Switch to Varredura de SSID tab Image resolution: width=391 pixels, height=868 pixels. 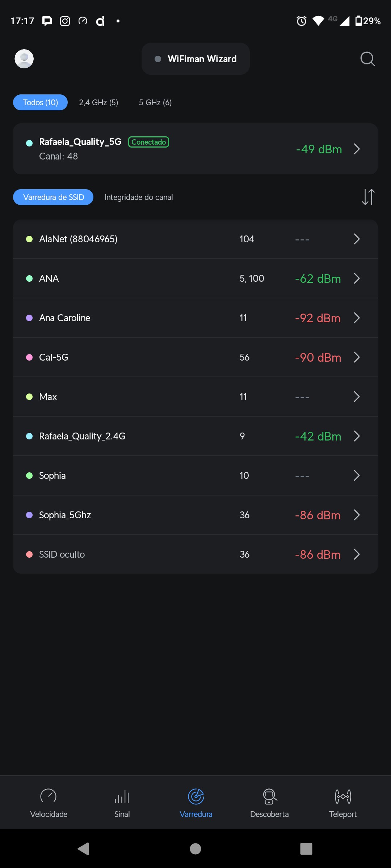tap(53, 197)
